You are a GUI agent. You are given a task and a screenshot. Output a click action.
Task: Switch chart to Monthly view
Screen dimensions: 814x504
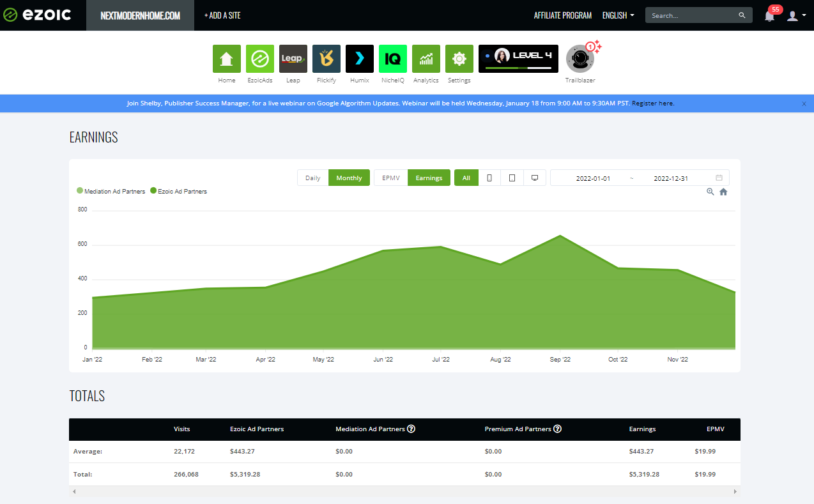(x=349, y=178)
